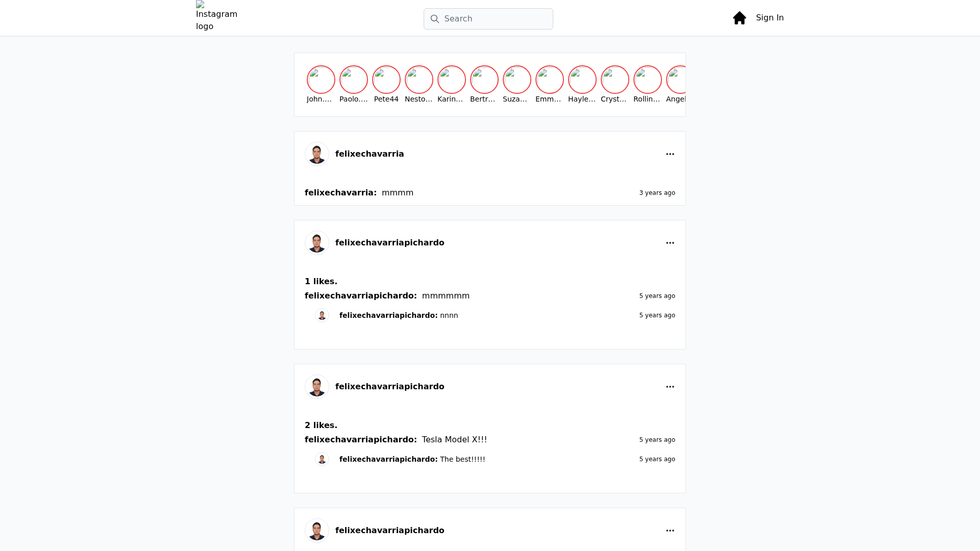The image size is (980, 551).
Task: Open the Emm... story avatar
Action: point(550,80)
